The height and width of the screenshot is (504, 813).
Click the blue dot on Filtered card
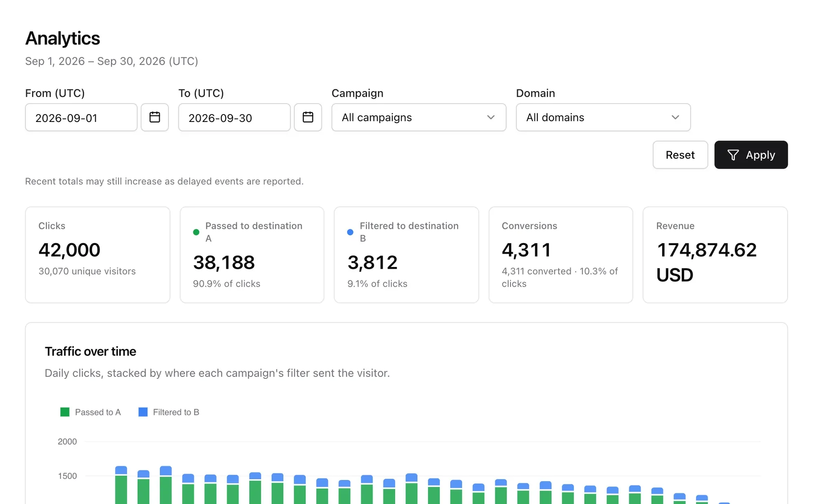[x=350, y=232]
